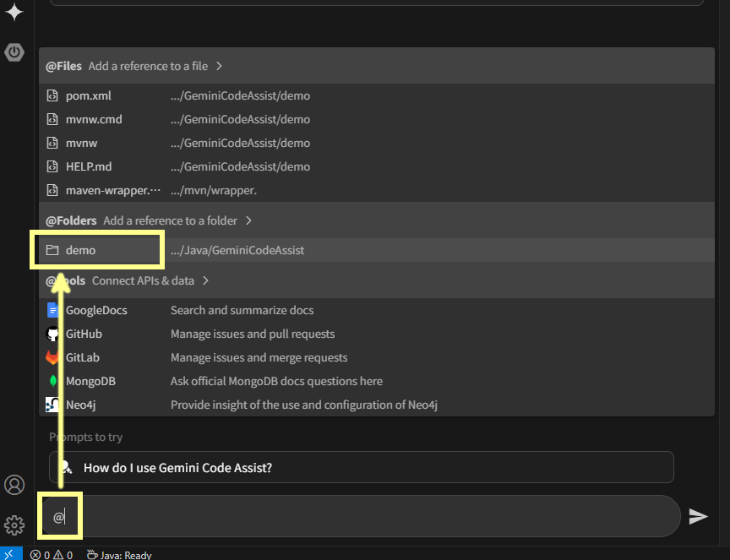730x560 pixels.
Task: Select the MongoDB tool
Action: 377,381
